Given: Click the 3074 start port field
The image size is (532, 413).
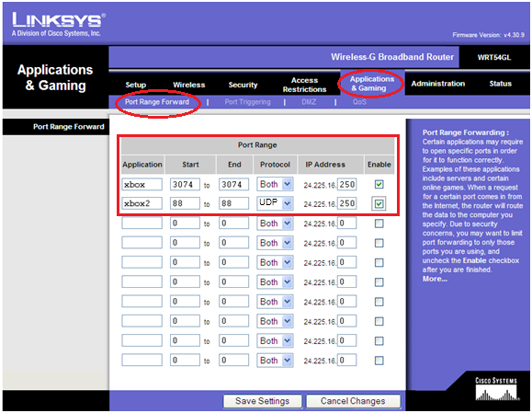Looking at the screenshot, I should click(x=185, y=184).
